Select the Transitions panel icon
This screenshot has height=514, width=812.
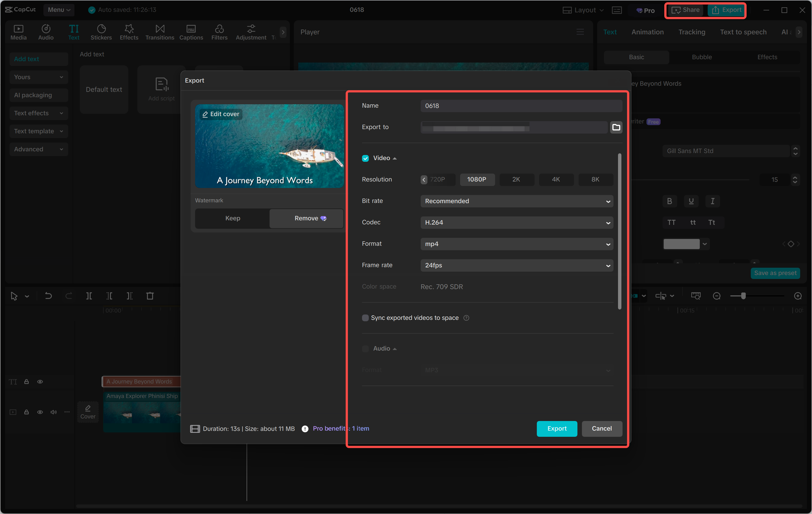tap(160, 32)
